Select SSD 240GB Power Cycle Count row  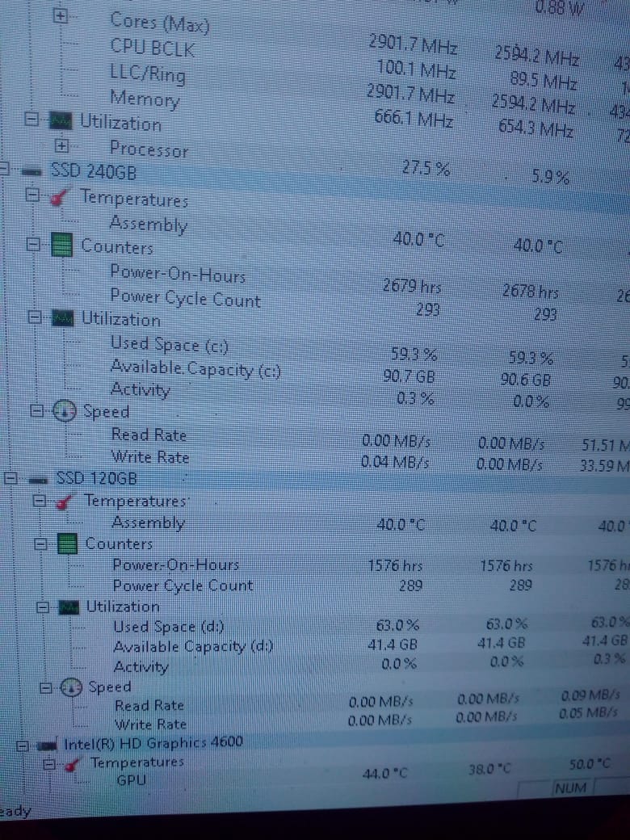point(185,297)
